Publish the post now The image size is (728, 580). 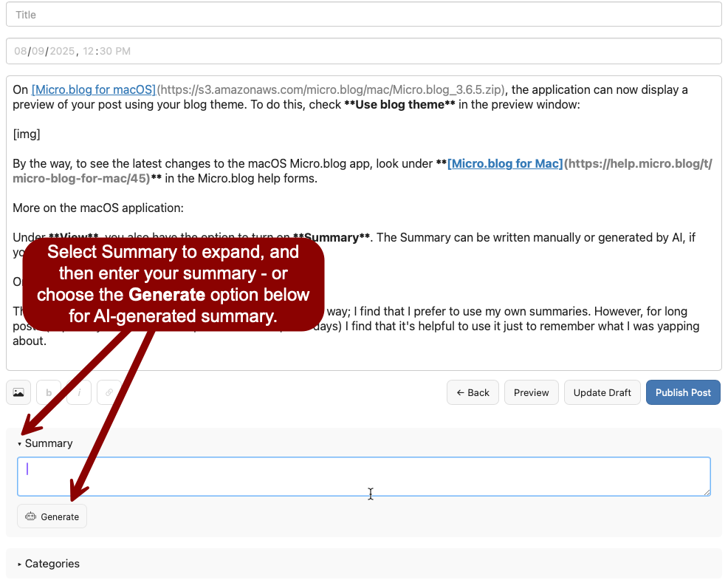[683, 393]
